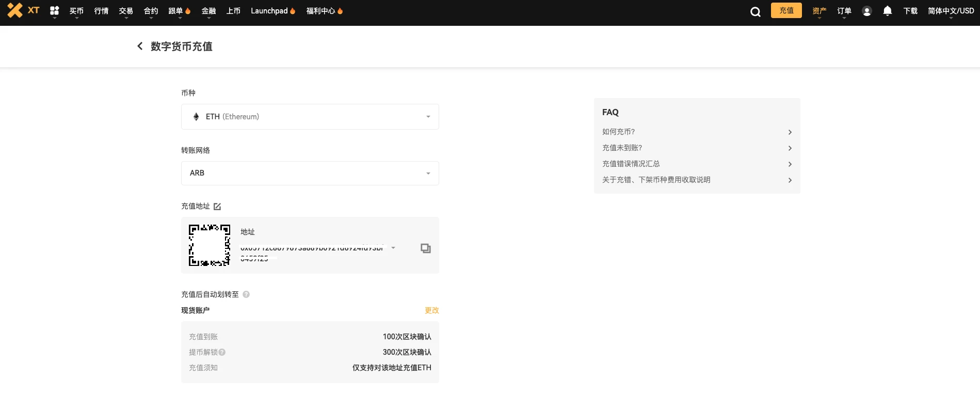This screenshot has width=980, height=394.
Task: Open the user profile icon
Action: [x=866, y=11]
